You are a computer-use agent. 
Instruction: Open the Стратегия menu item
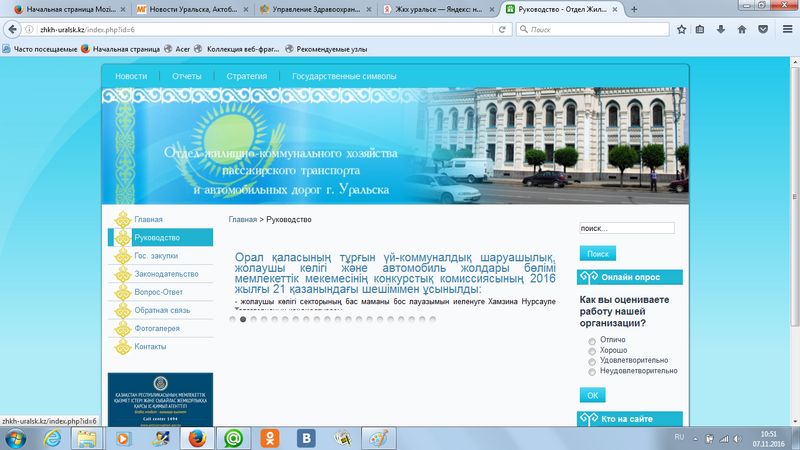(x=246, y=76)
